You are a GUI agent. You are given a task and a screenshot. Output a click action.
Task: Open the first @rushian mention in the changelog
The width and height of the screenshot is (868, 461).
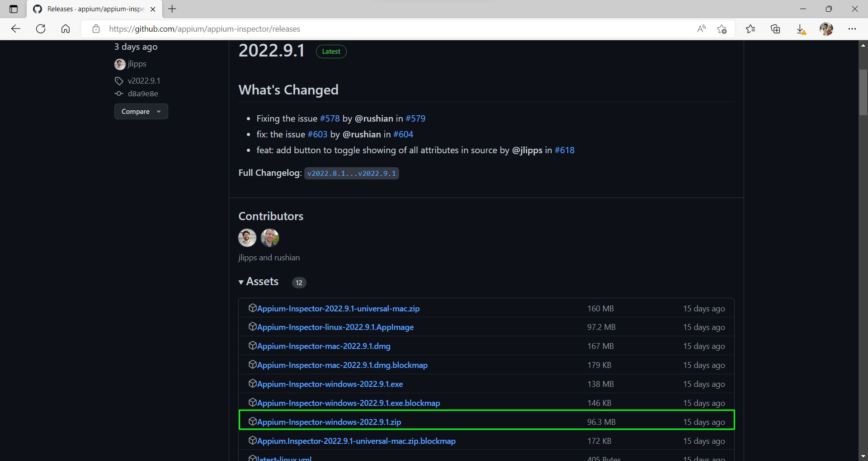(x=374, y=118)
